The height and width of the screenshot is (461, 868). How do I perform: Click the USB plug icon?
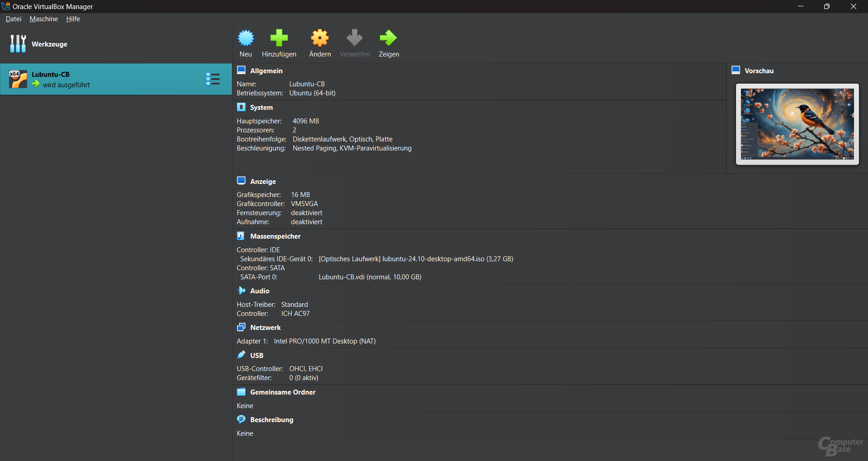click(241, 355)
